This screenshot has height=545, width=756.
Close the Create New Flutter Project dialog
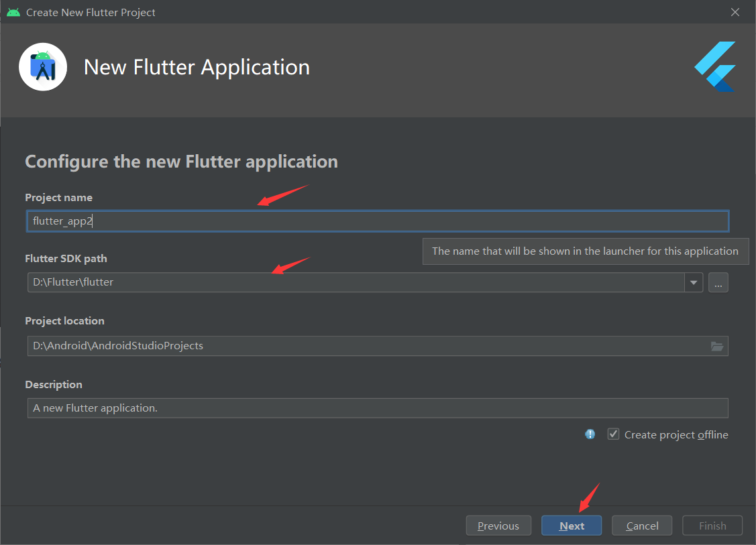735,12
